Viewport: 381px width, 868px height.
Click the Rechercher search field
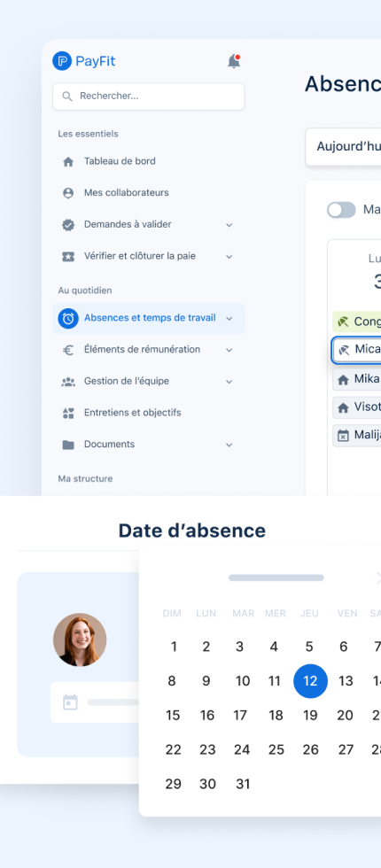[x=149, y=97]
